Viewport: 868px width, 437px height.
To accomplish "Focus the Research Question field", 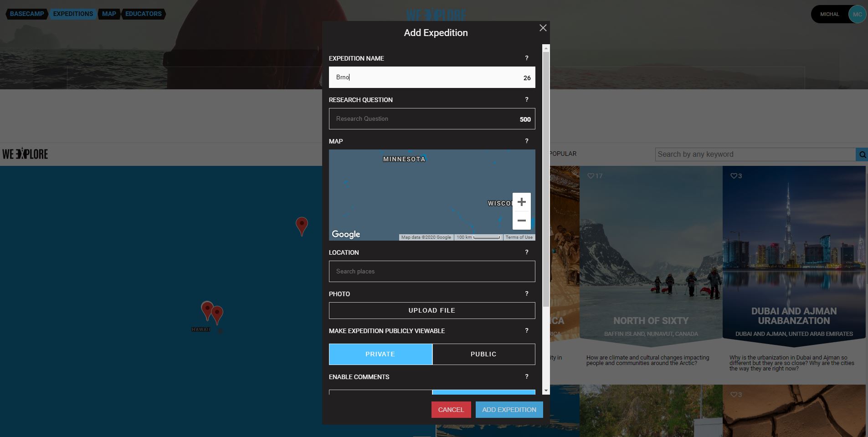I will click(x=432, y=118).
